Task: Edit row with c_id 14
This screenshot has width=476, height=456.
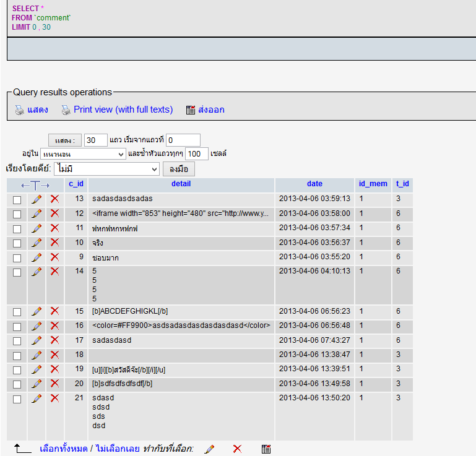Action: 37,272
